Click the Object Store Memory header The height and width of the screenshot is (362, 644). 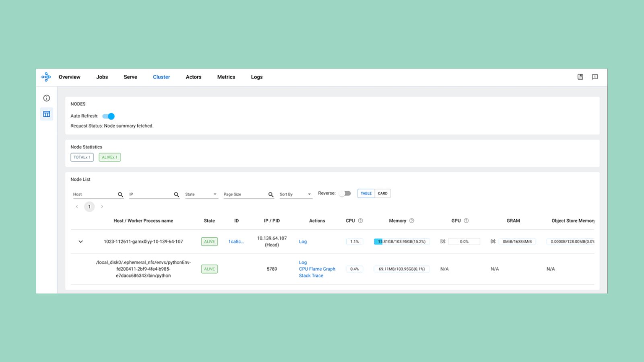(x=573, y=221)
